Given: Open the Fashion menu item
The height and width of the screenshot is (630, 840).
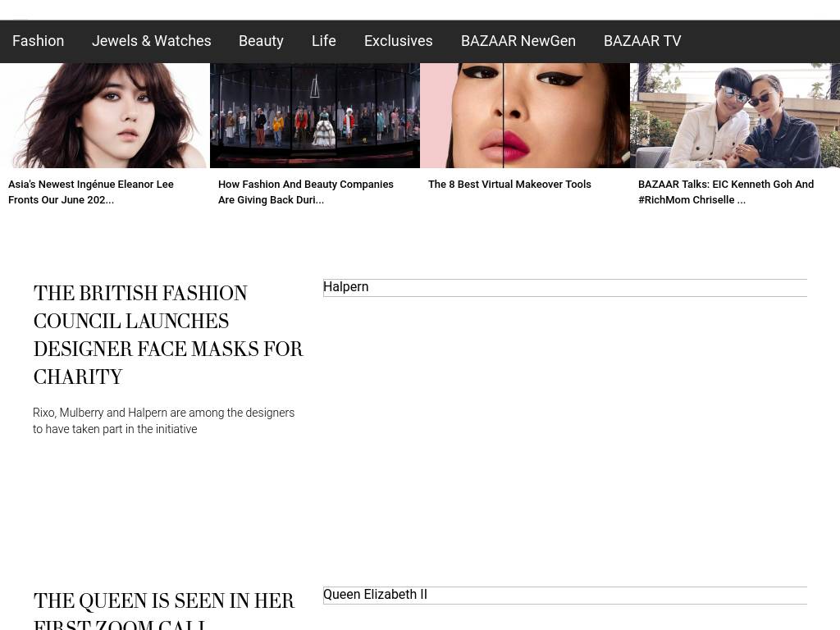Looking at the screenshot, I should [38, 41].
